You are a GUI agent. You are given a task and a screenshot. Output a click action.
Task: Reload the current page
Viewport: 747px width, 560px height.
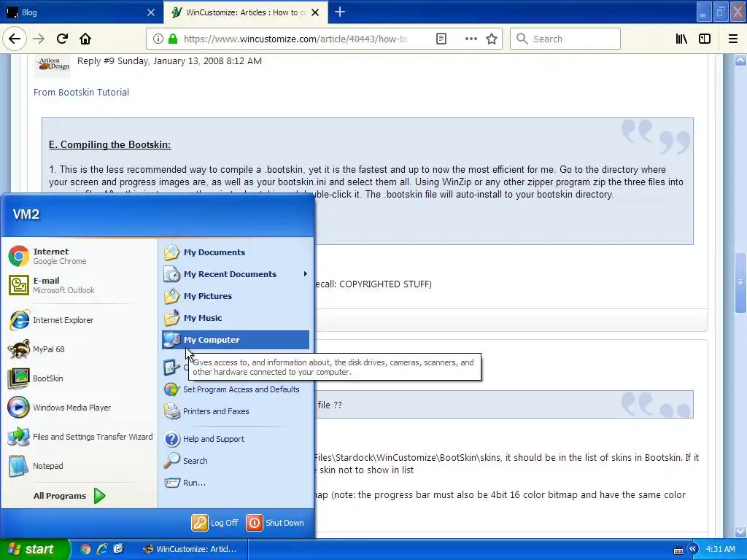click(62, 39)
